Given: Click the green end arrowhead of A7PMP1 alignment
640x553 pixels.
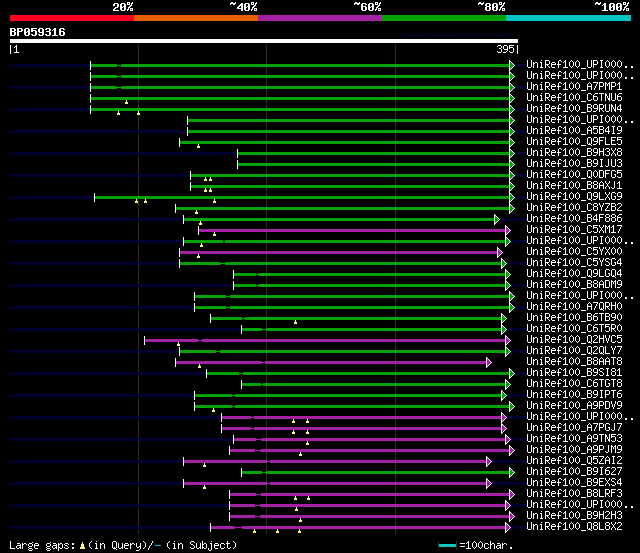Looking at the screenshot, I should (x=512, y=87).
